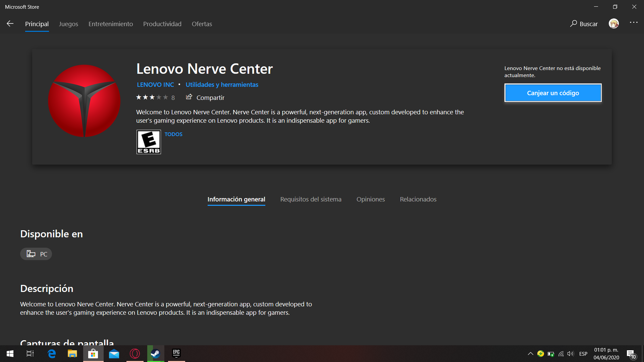Click the 'no está disponible actualmente' notice
The image size is (644, 362).
pos(552,72)
